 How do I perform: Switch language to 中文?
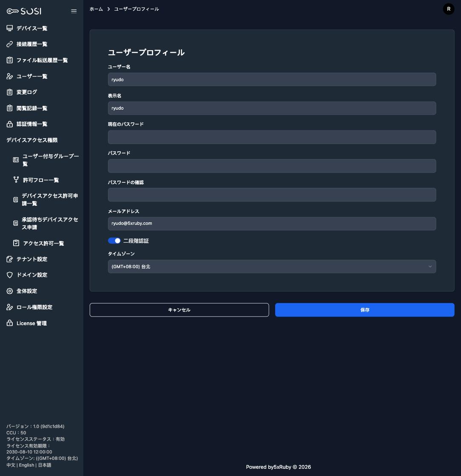coord(11,465)
